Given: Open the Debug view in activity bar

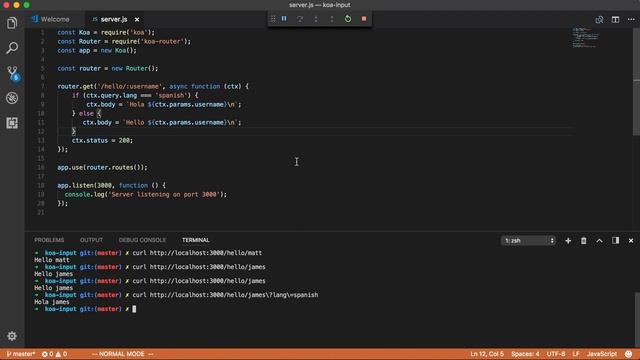Looking at the screenshot, I should tap(12, 98).
